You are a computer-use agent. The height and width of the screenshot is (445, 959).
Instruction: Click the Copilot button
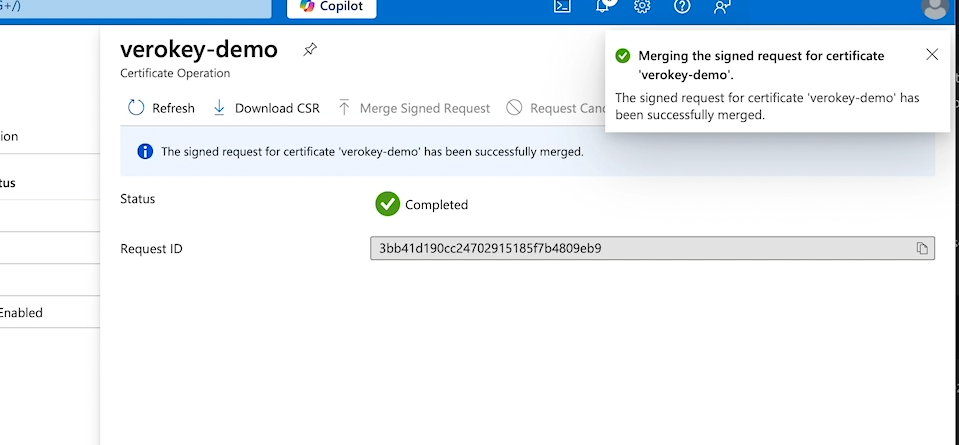click(x=333, y=7)
